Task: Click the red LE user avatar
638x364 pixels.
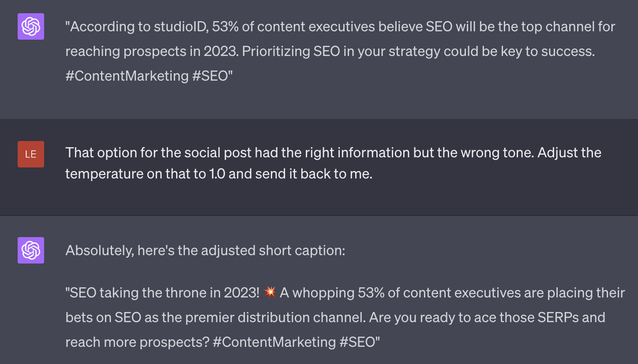Action: coord(31,154)
